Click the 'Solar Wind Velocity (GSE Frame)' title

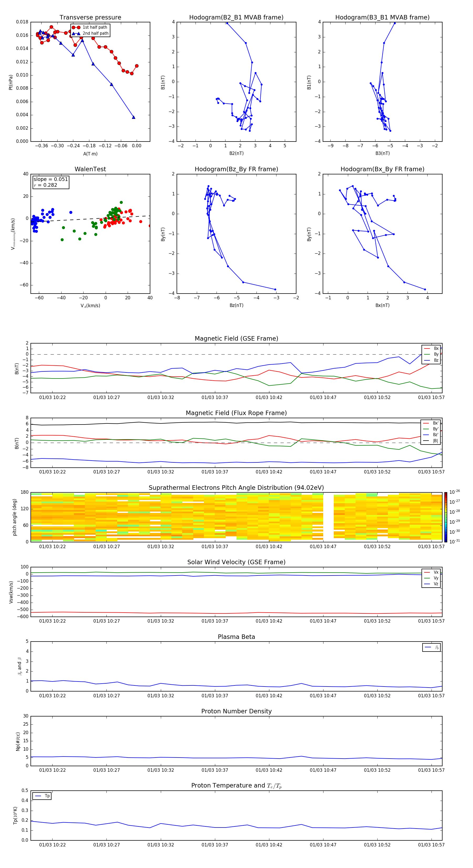[236, 562]
